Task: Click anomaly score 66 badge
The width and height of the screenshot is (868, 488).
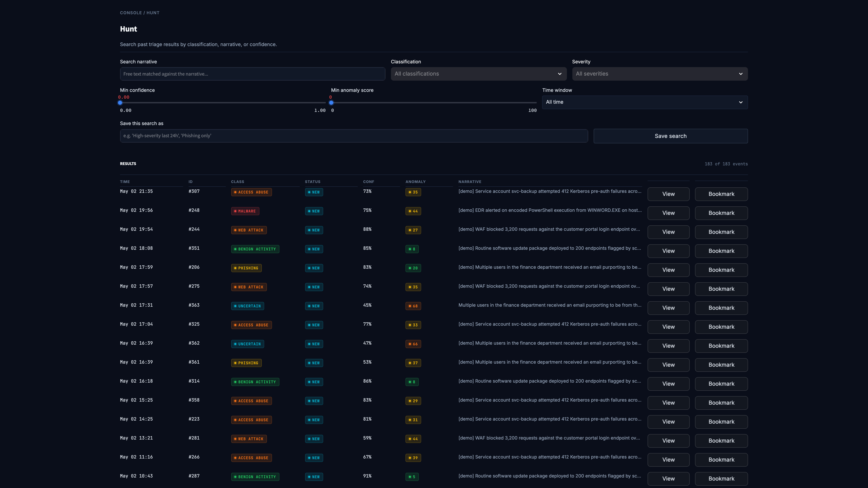Action: click(413, 344)
